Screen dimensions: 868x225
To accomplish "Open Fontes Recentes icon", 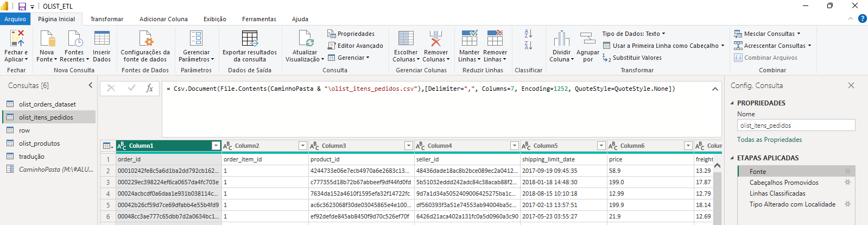I will (74, 39).
